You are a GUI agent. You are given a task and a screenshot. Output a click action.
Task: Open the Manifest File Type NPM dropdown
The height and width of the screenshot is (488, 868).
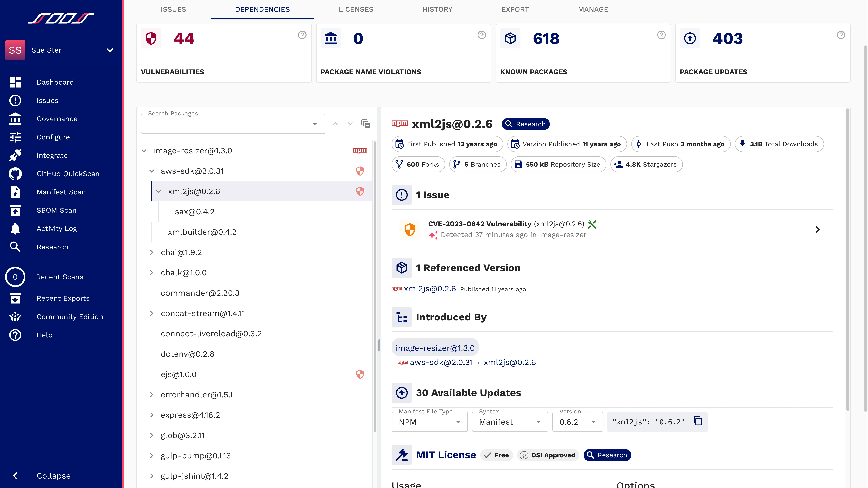click(x=429, y=422)
